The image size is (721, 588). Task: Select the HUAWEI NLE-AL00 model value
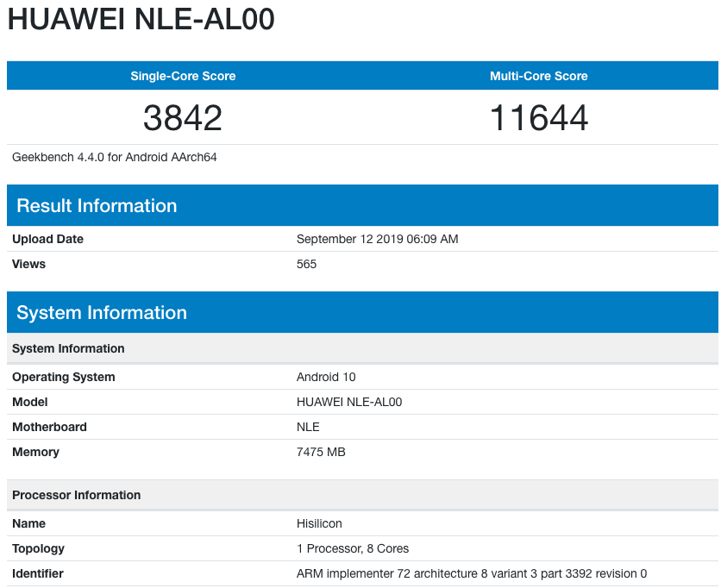click(x=349, y=402)
